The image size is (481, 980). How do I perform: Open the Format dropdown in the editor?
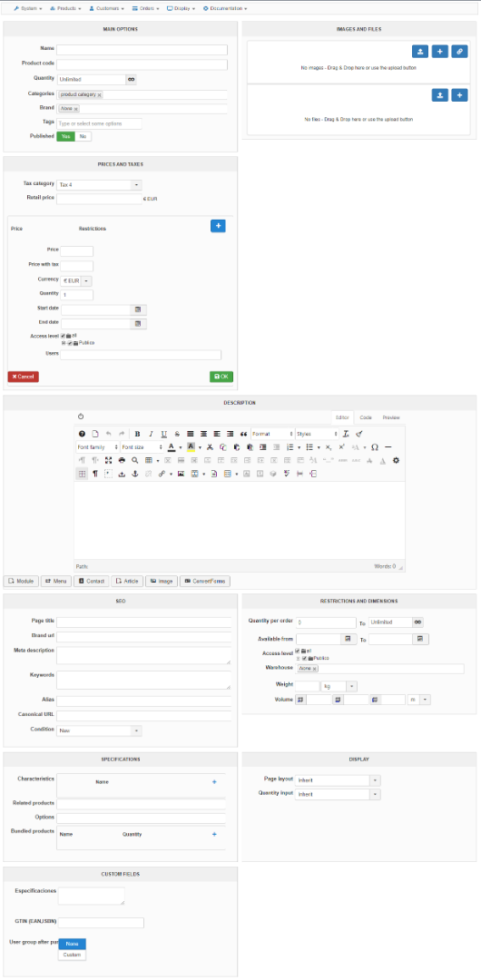(x=272, y=434)
